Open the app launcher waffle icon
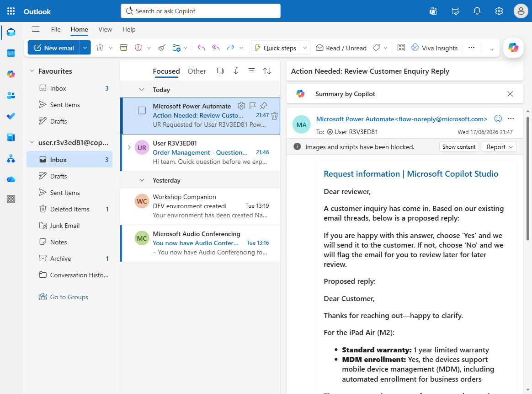Viewport: 532px width, 394px height. (x=11, y=11)
